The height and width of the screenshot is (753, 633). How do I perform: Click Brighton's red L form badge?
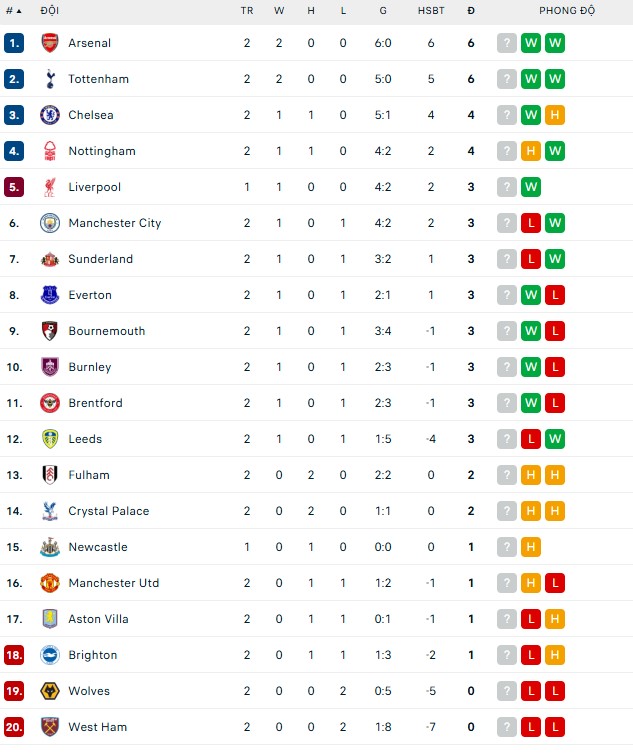tap(531, 655)
